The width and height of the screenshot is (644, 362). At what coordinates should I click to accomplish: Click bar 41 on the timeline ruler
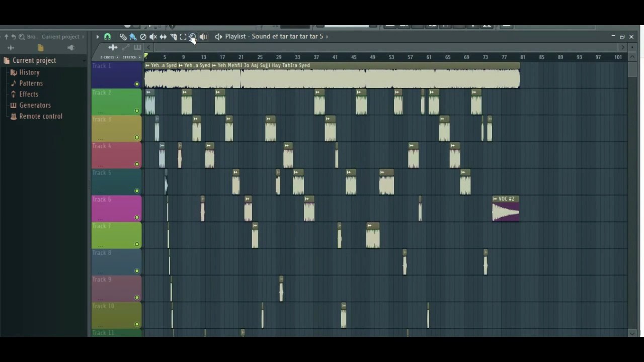335,57
